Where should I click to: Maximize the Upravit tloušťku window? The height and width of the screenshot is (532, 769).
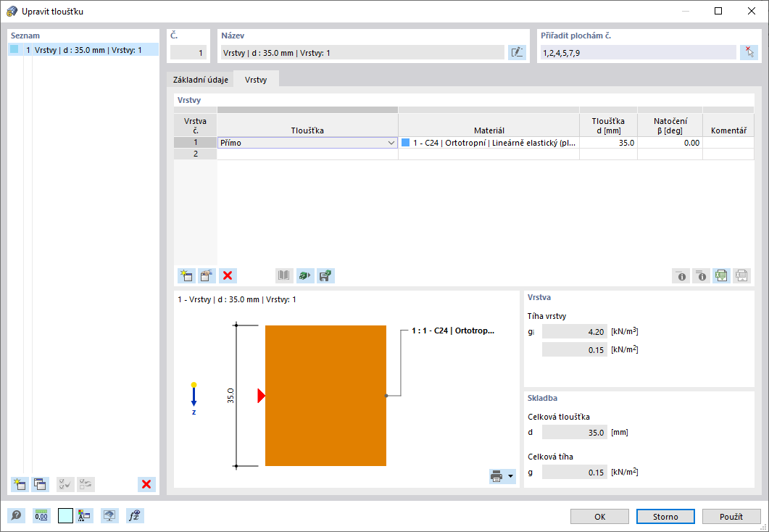[x=718, y=11]
